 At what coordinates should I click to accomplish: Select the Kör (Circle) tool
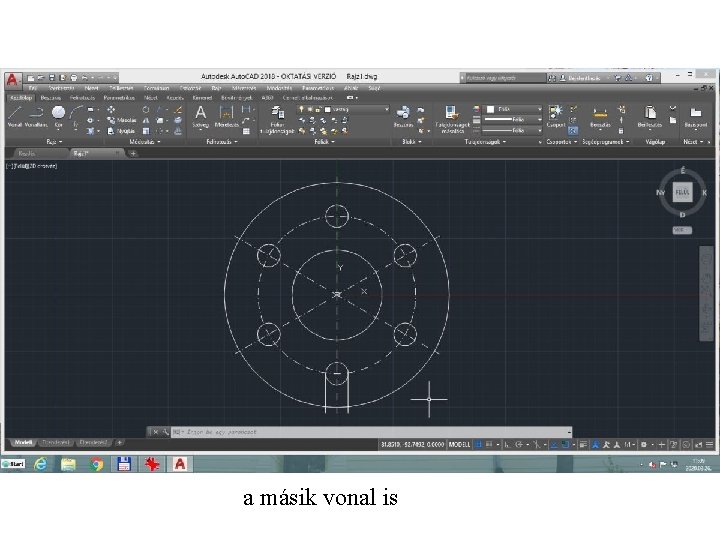(58, 117)
